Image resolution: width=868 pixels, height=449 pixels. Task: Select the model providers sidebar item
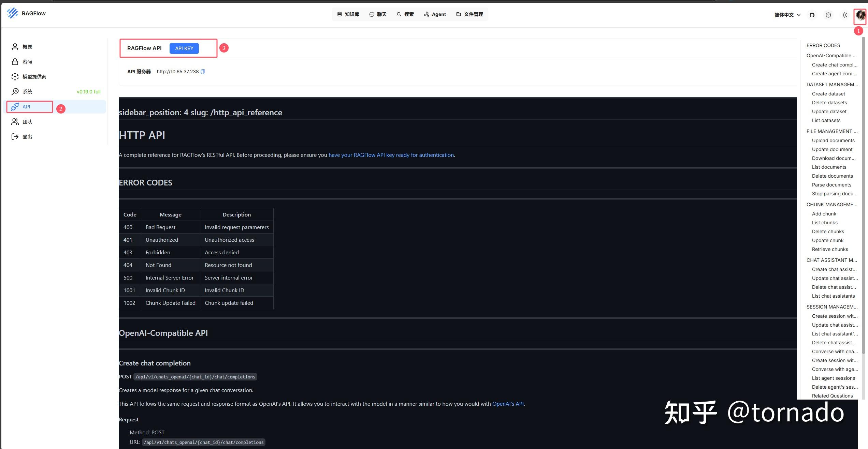(34, 77)
